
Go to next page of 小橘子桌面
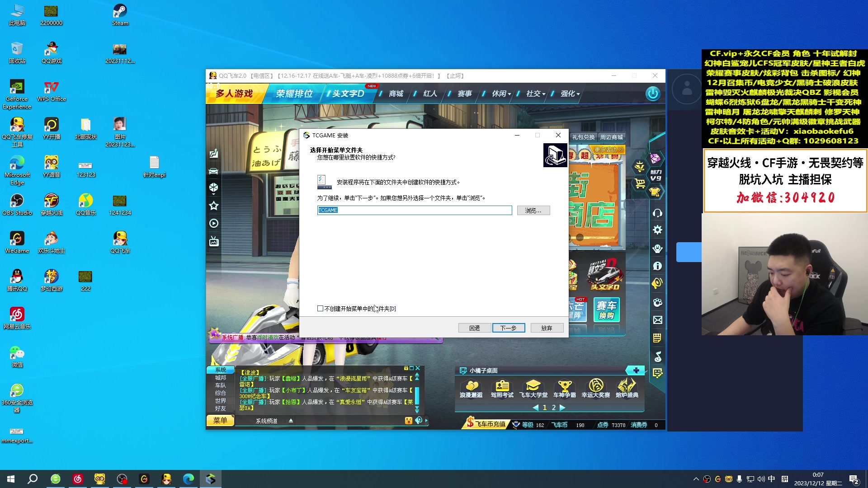pyautogui.click(x=562, y=408)
